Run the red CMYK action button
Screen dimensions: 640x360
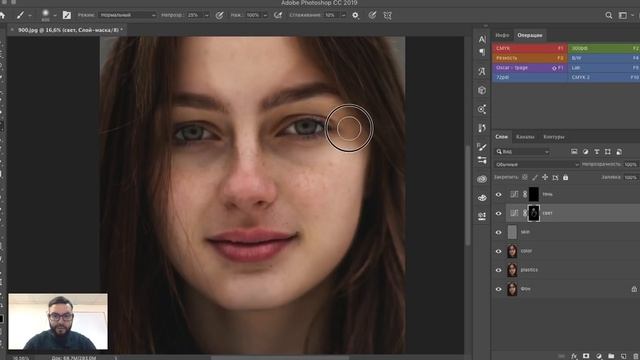click(529, 48)
